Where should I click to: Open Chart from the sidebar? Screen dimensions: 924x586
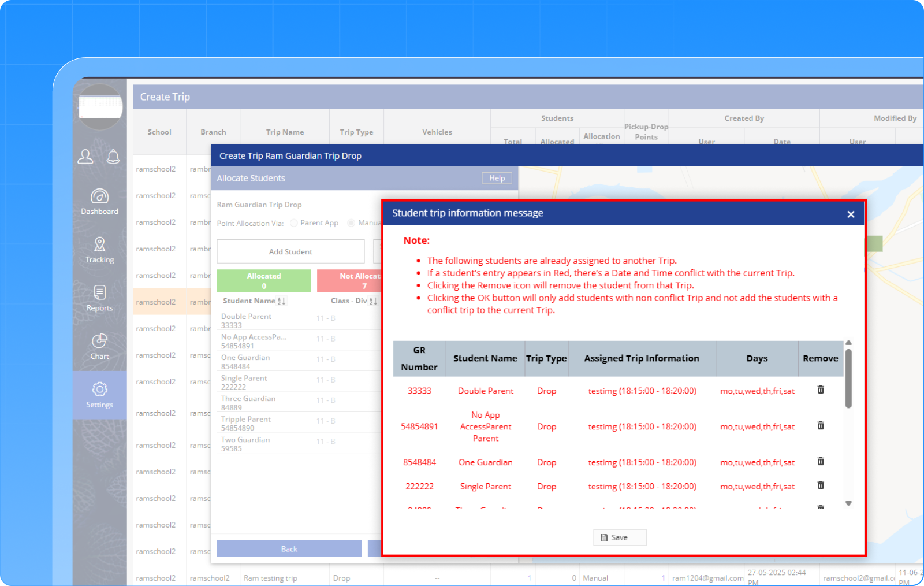[99, 347]
